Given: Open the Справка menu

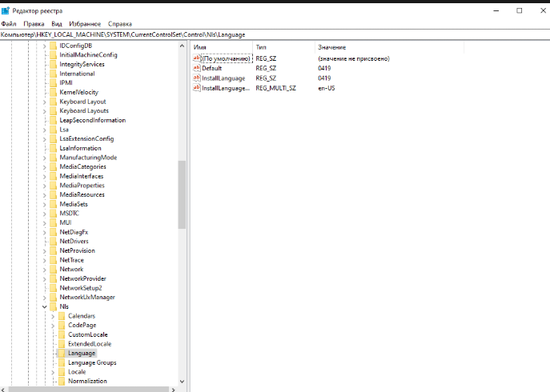Looking at the screenshot, I should [x=120, y=24].
